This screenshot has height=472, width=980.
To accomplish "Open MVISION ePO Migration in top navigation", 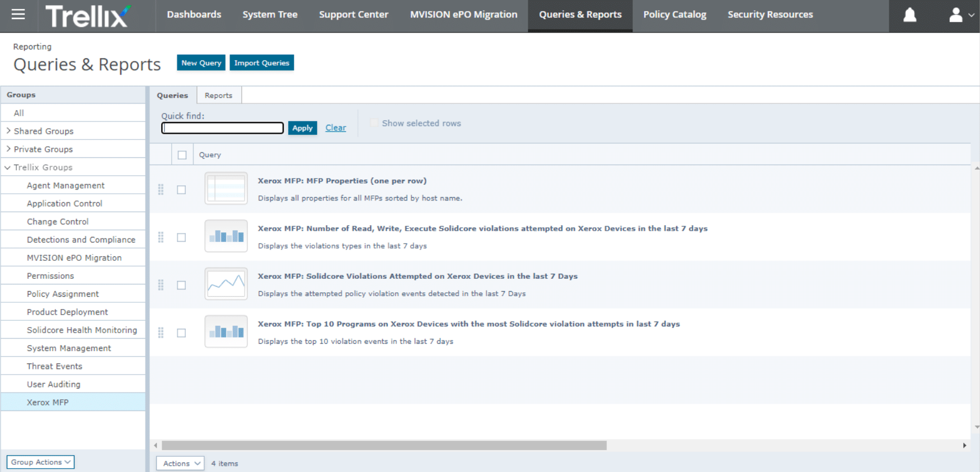I will 463,15.
